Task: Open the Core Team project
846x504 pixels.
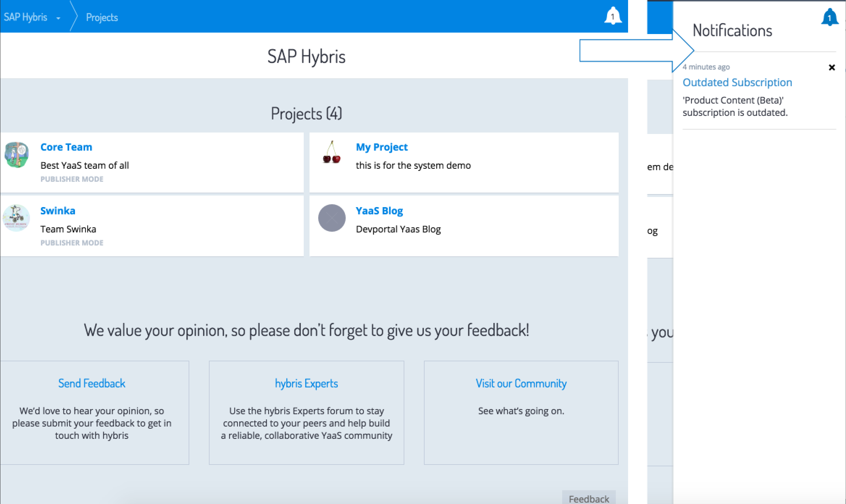Action: [x=66, y=147]
